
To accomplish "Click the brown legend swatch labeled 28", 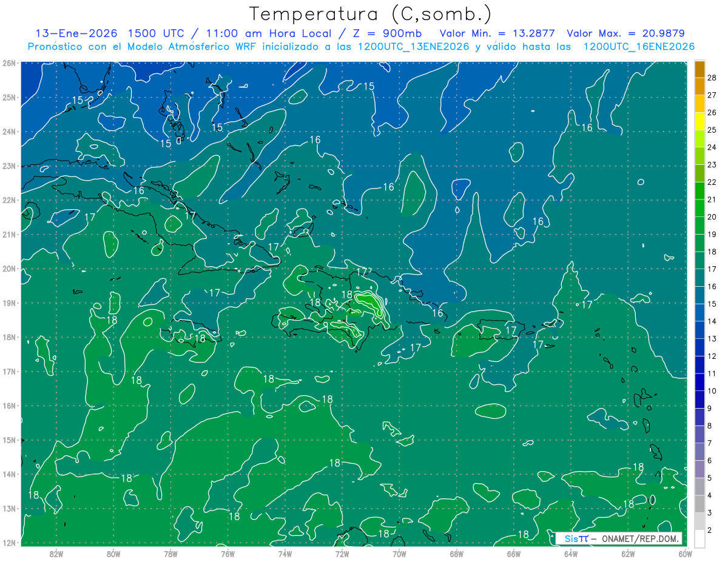I will click(x=699, y=70).
